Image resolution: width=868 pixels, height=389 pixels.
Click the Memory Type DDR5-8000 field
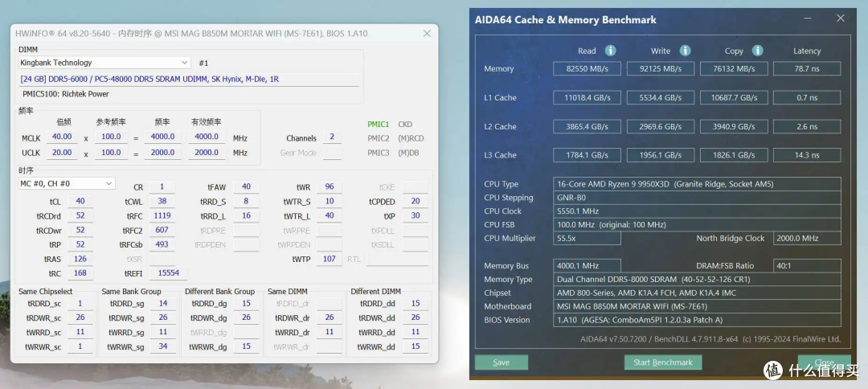[697, 280]
